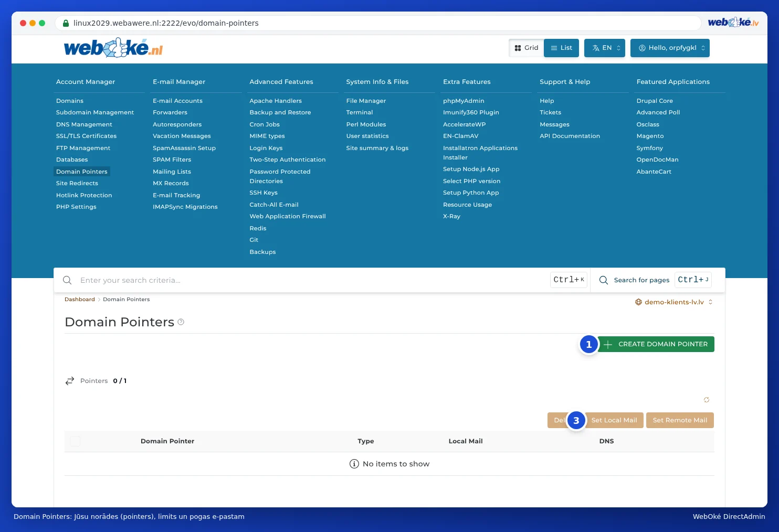Click the info icon next to No items to show
Screen dimensions: 779x532
coord(354,464)
